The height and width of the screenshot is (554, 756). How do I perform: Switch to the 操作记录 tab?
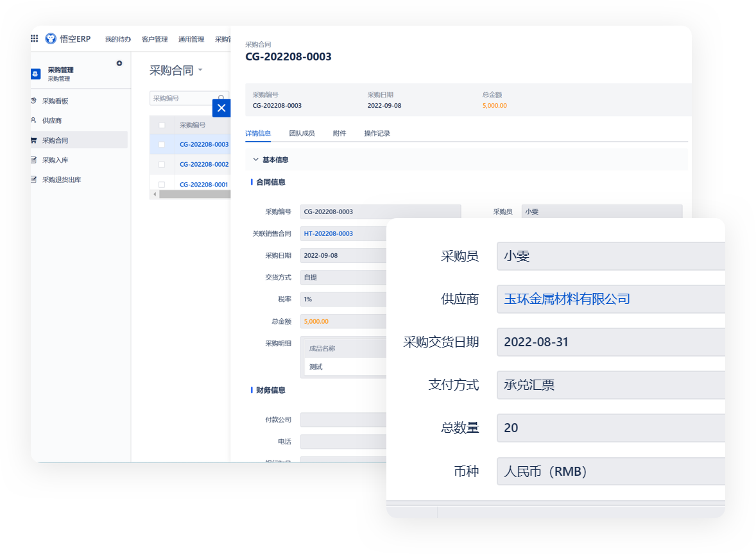(x=377, y=133)
